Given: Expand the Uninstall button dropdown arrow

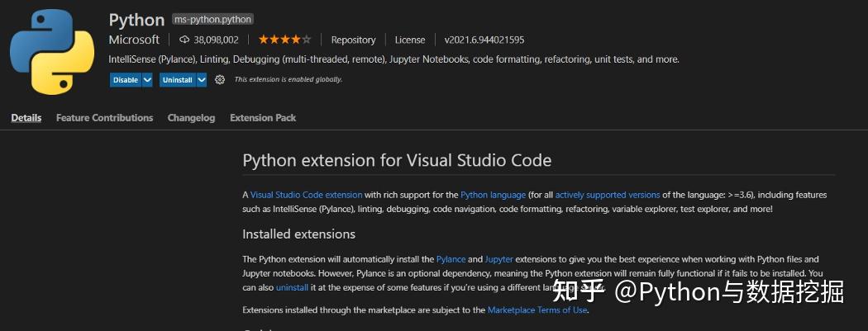Looking at the screenshot, I should click(202, 80).
